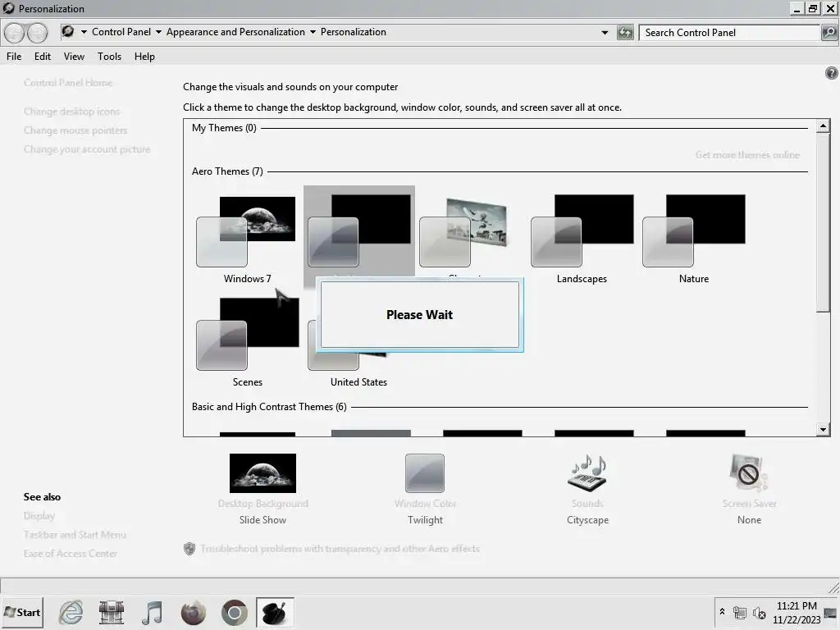This screenshot has width=840, height=630.
Task: Open the address bar history dropdown
Action: [605, 33]
